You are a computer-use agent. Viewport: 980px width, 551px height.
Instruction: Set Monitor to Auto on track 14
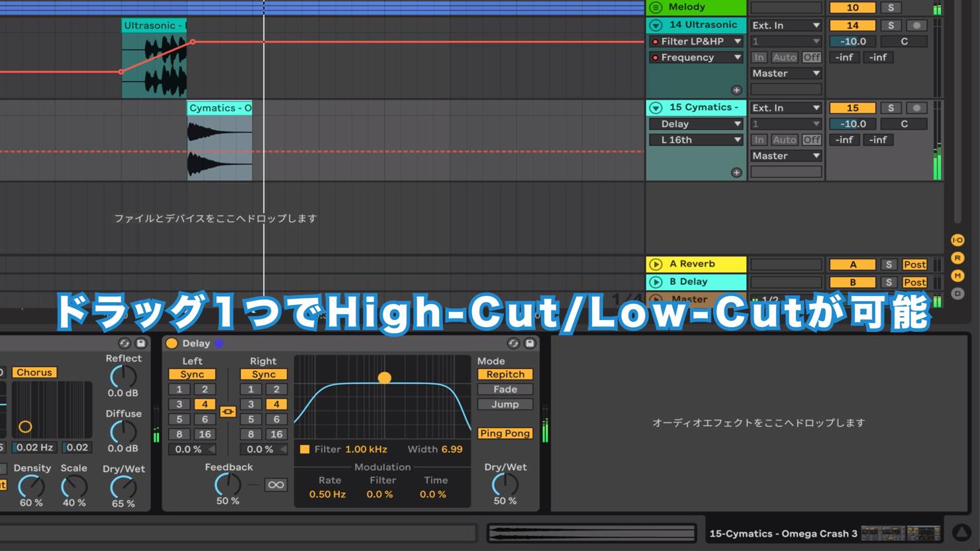[x=785, y=58]
